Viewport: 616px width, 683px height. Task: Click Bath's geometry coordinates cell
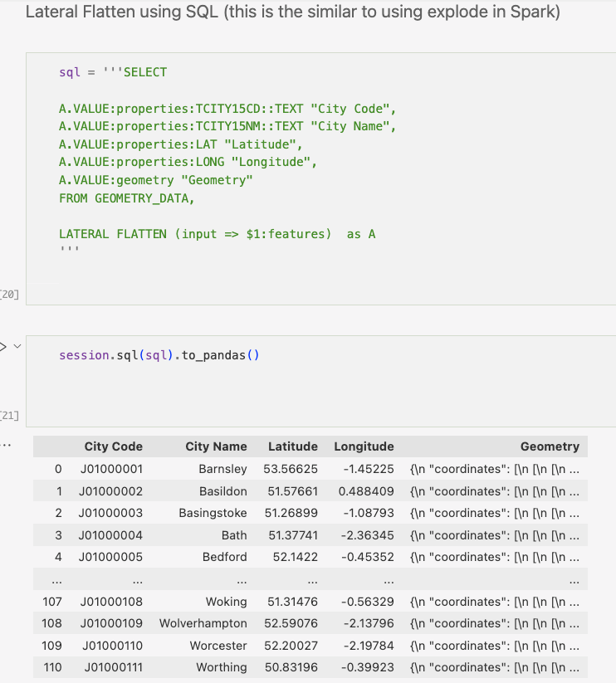click(495, 535)
